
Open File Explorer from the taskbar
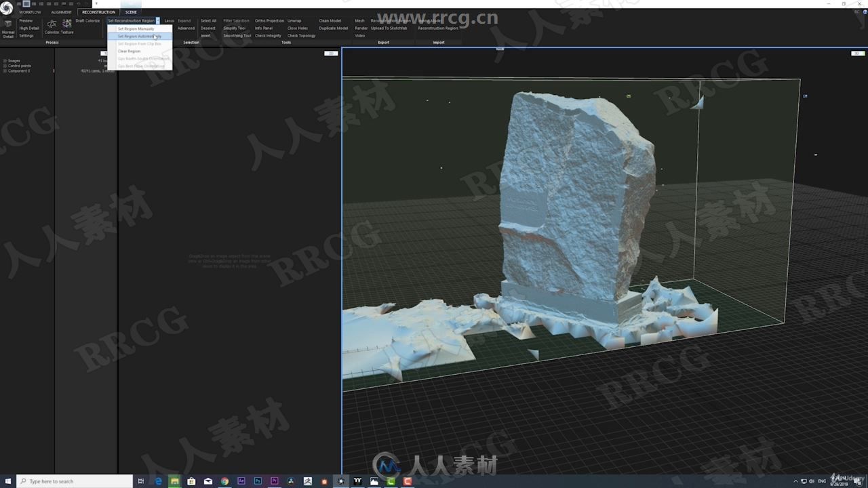(x=175, y=481)
